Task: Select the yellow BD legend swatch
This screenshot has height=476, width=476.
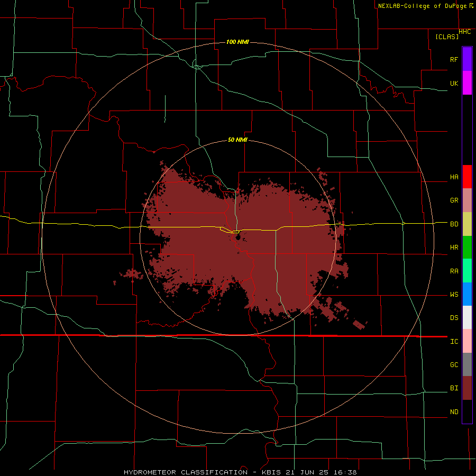Action: [x=467, y=224]
